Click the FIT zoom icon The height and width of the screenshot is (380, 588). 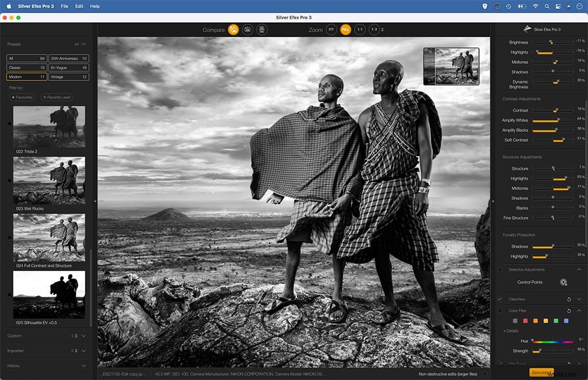[331, 29]
